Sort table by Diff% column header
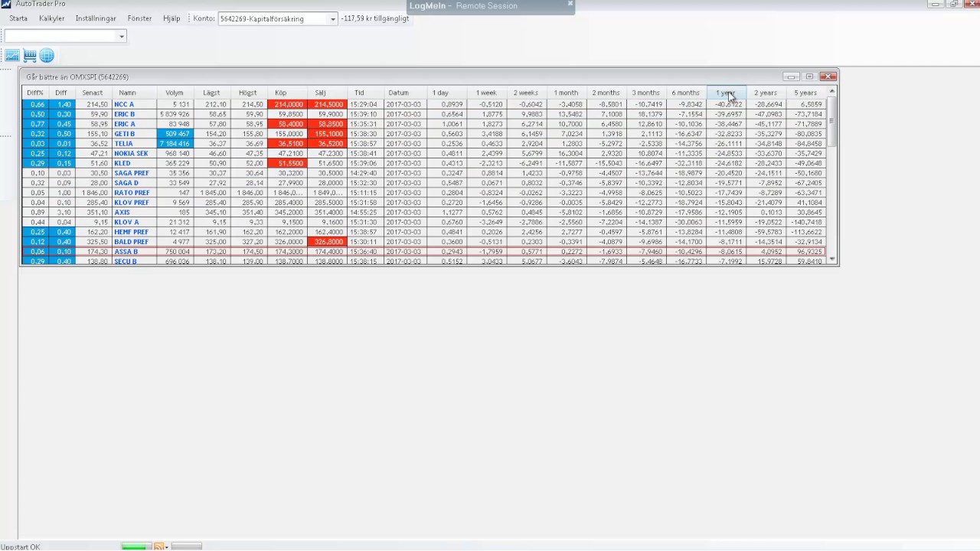Image resolution: width=980 pixels, height=551 pixels. [35, 93]
